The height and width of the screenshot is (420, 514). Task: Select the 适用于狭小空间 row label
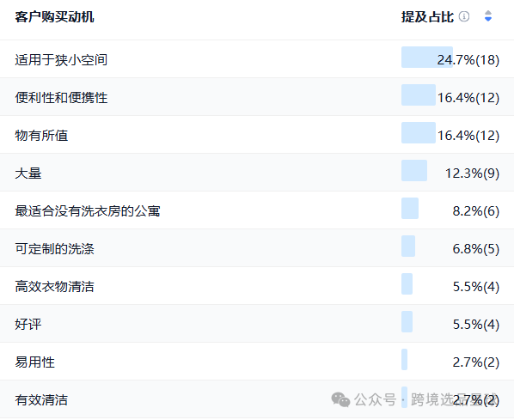61,60
